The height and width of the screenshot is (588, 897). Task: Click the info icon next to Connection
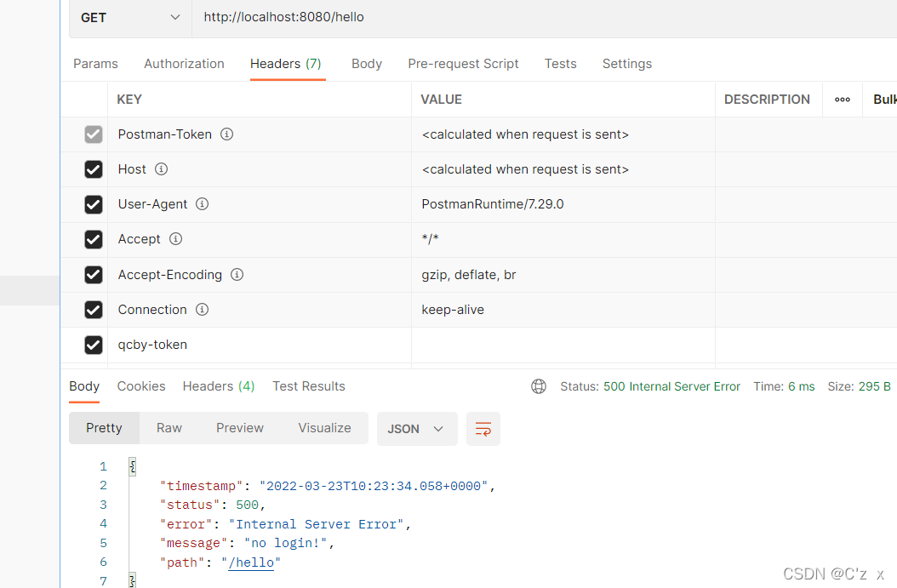202,310
